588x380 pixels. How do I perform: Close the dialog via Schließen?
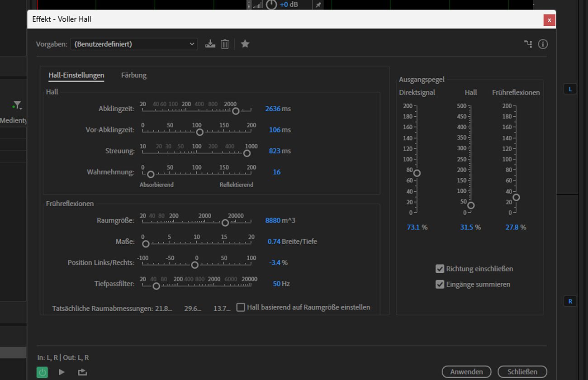[x=522, y=371]
